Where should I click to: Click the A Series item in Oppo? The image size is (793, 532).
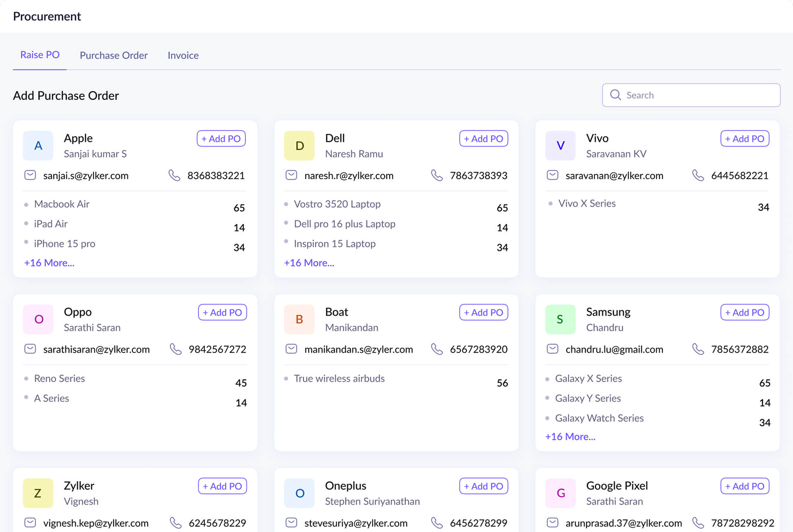pos(51,398)
